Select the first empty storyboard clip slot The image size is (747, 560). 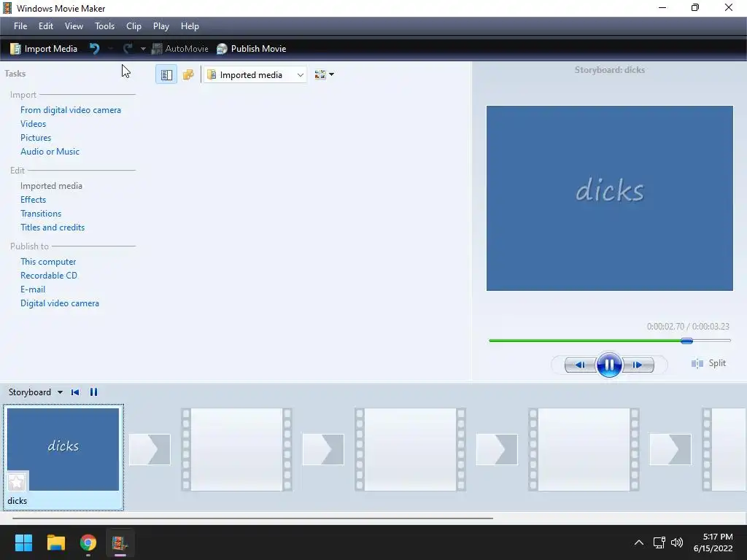coord(237,449)
